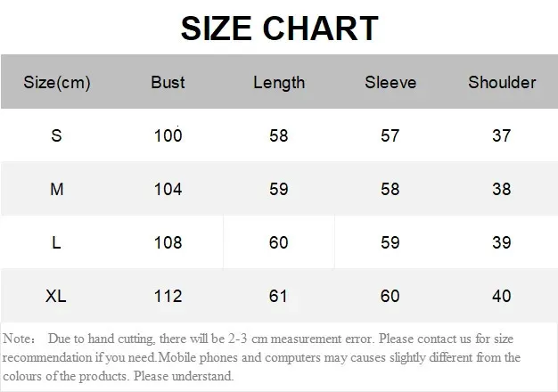Select bust value 108 for size L
This screenshot has height=392, width=558.
(x=168, y=242)
